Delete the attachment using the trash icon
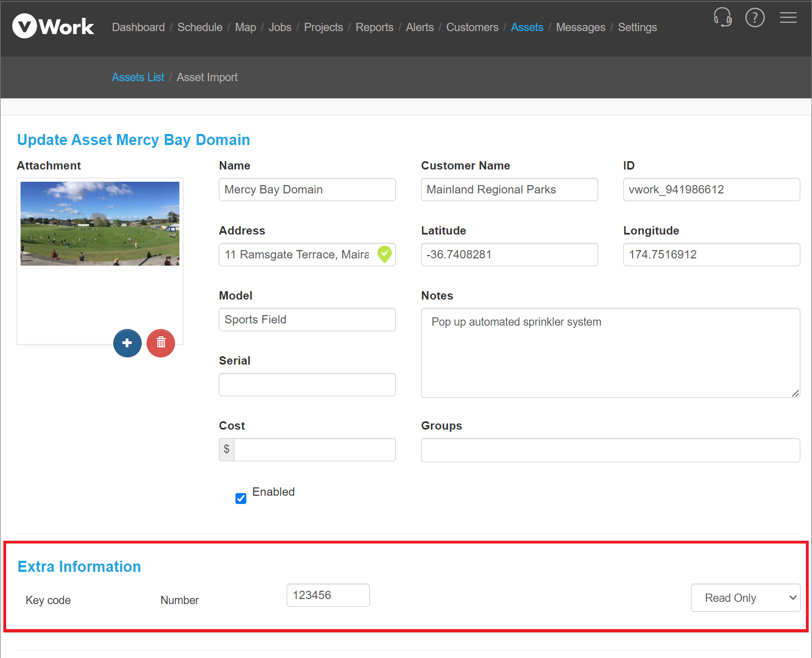The width and height of the screenshot is (812, 658). click(x=161, y=343)
